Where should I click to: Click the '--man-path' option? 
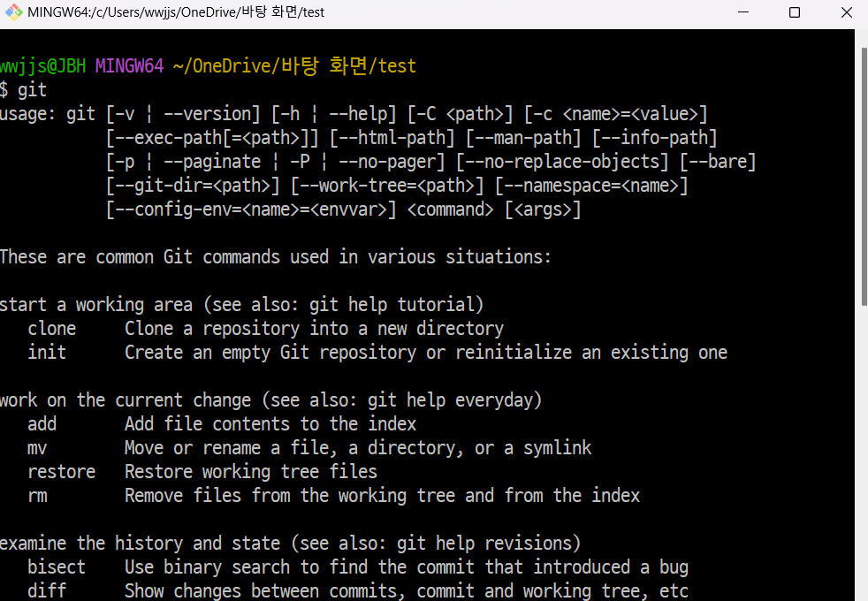point(523,138)
